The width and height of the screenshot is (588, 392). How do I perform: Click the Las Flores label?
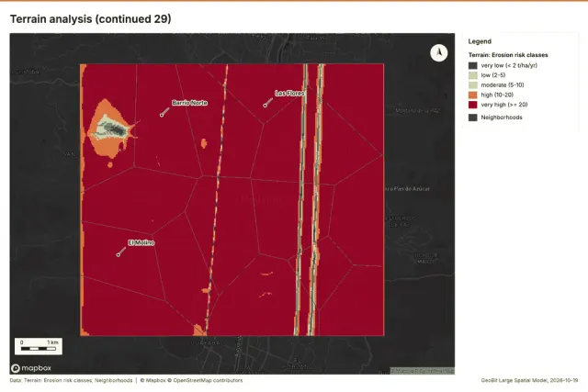(289, 93)
